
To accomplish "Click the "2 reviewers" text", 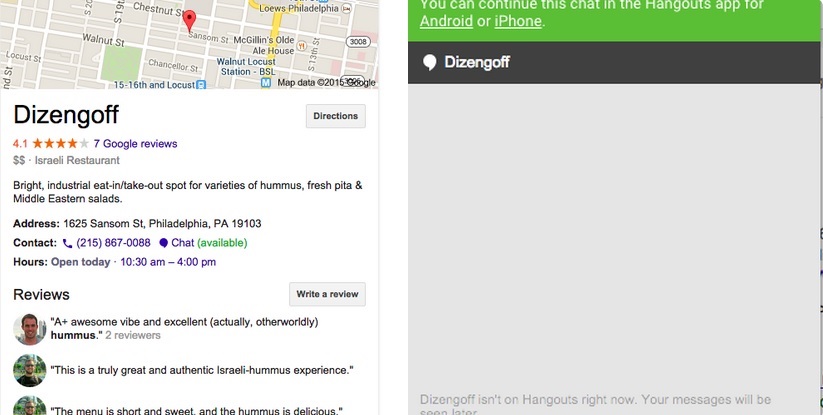I will pyautogui.click(x=133, y=335).
